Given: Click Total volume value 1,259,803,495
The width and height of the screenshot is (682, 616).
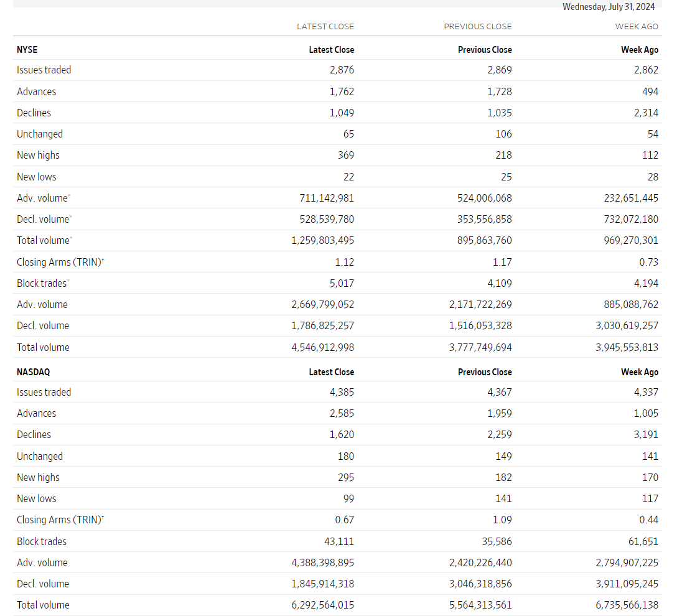Looking at the screenshot, I should click(x=323, y=241).
